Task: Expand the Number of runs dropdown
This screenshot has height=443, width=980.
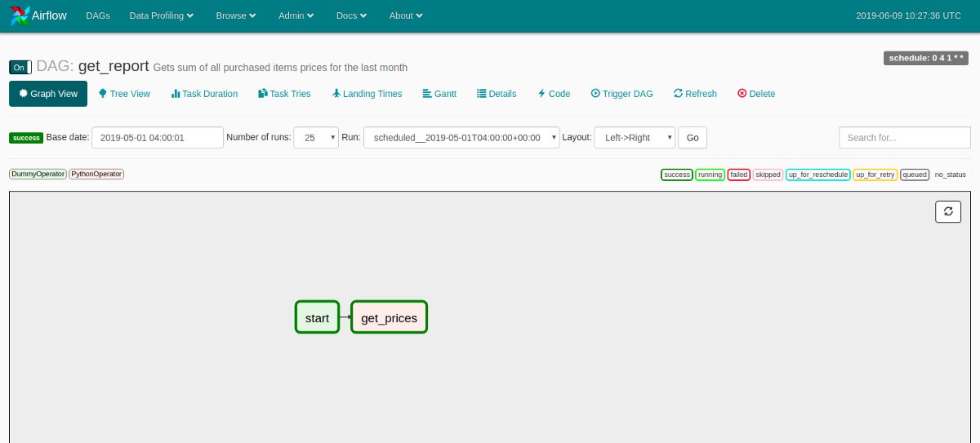Action: [x=315, y=138]
